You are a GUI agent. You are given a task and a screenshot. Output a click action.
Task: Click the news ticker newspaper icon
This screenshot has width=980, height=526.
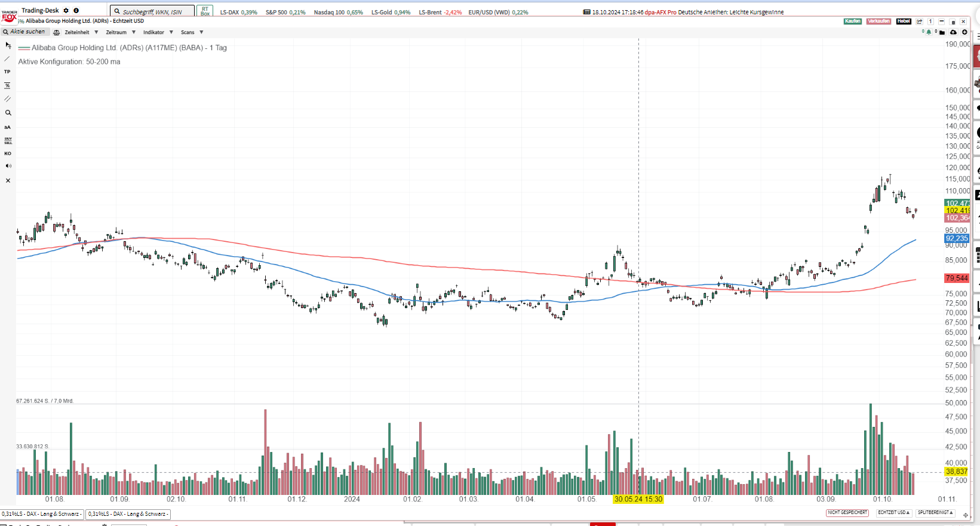(x=586, y=12)
